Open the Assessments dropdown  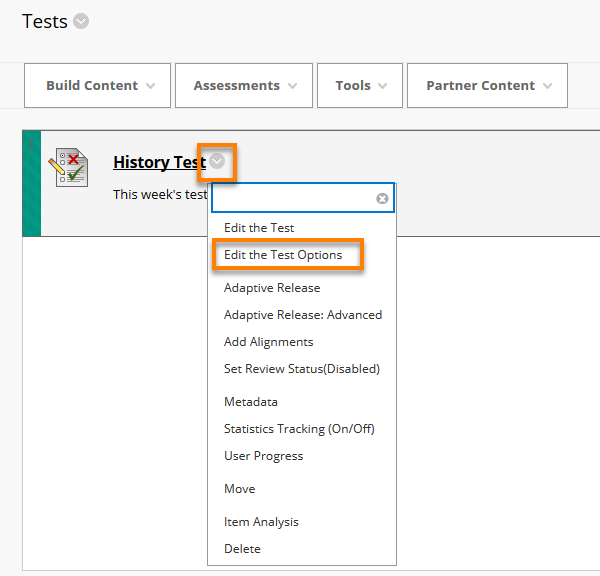[244, 85]
